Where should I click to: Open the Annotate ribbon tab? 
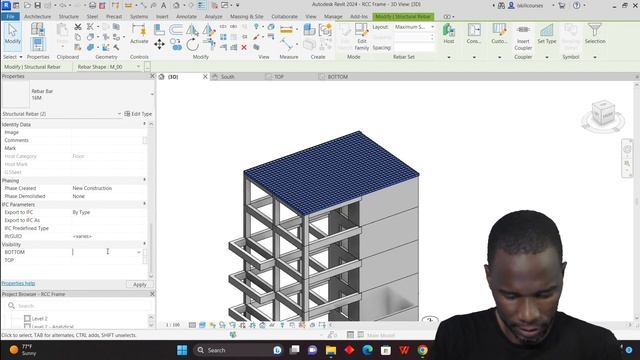click(186, 16)
